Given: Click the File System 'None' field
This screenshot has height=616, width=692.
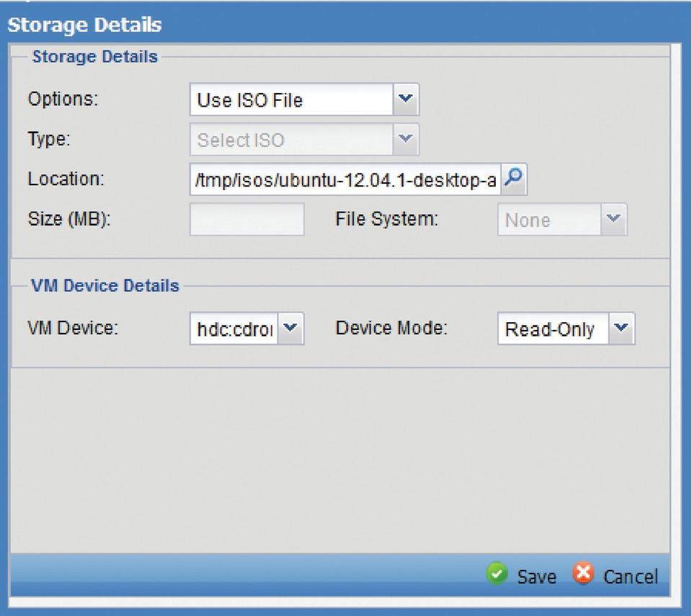Looking at the screenshot, I should (549, 220).
